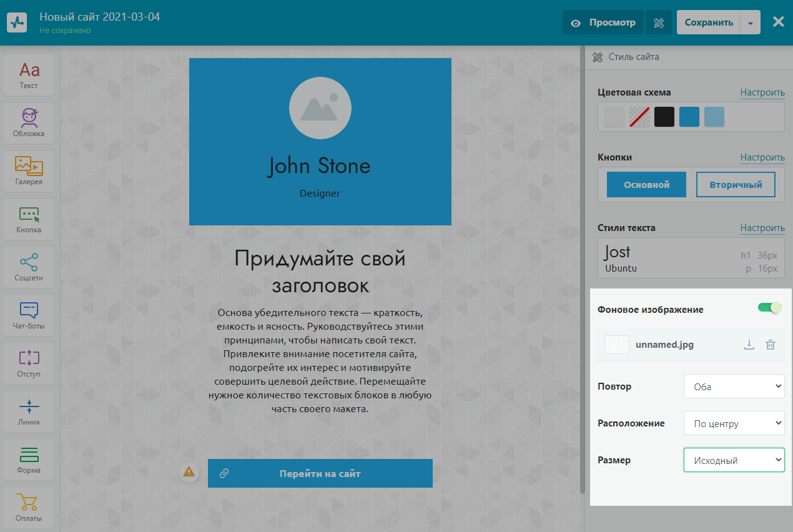Image resolution: width=793 pixels, height=532 pixels.
Task: Open the Repeat dropdown showing Оба
Action: pyautogui.click(x=734, y=387)
